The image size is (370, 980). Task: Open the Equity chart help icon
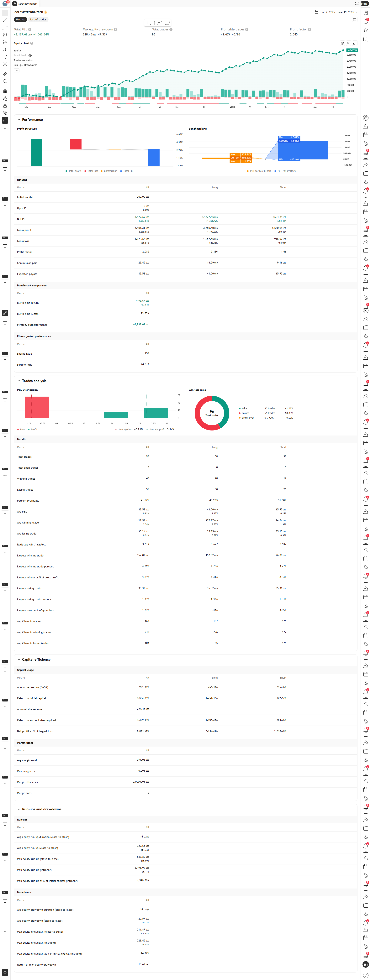click(32, 43)
